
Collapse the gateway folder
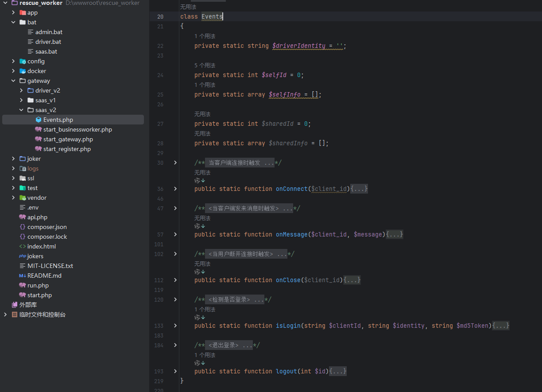pos(13,81)
